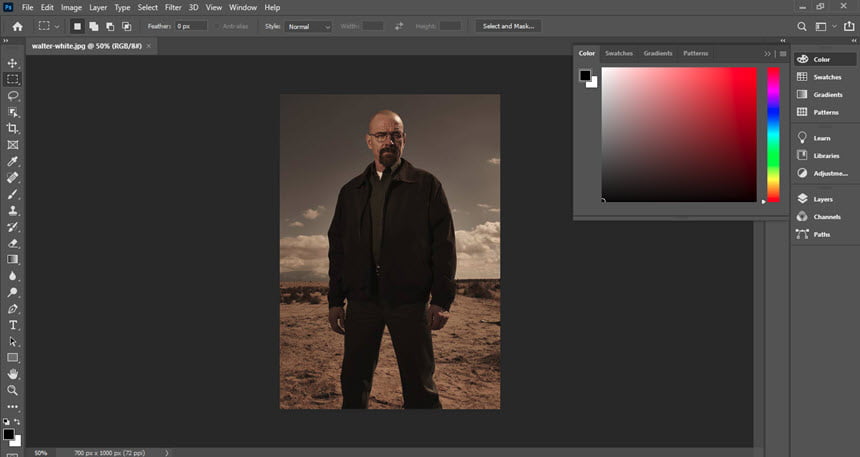Select the Eraser tool
Viewport: 860px width, 457px height.
click(x=13, y=243)
